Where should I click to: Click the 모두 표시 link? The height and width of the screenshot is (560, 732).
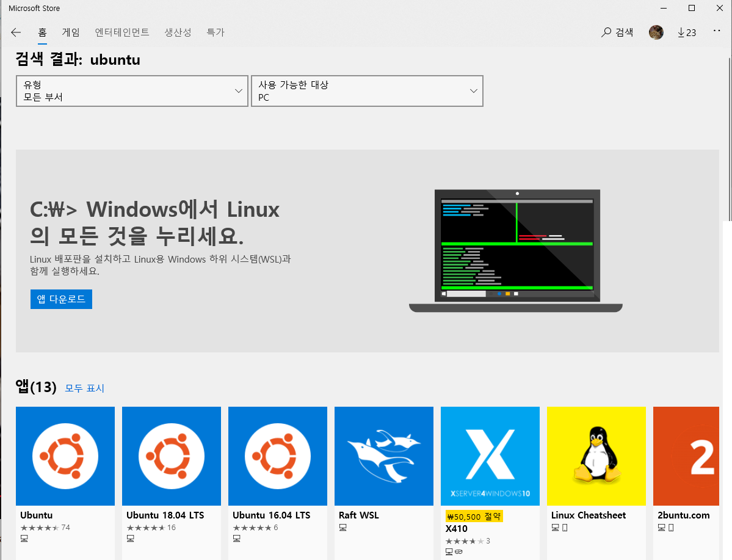coord(84,388)
